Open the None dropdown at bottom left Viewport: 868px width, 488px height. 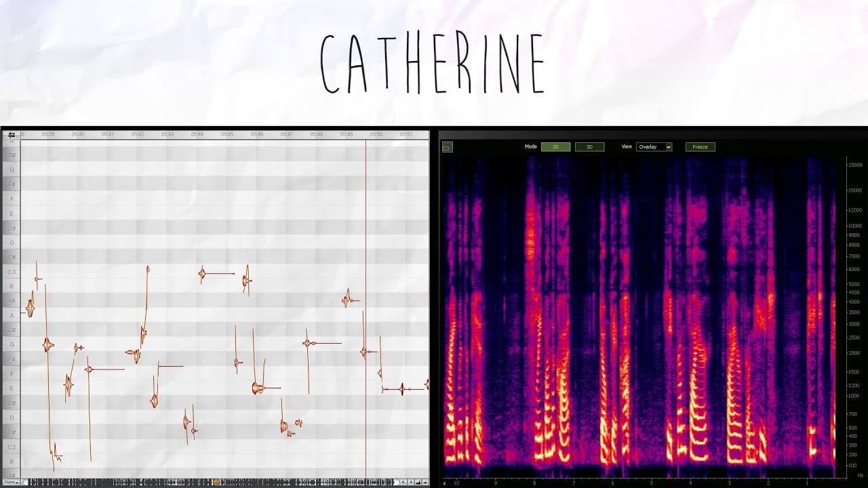11,482
